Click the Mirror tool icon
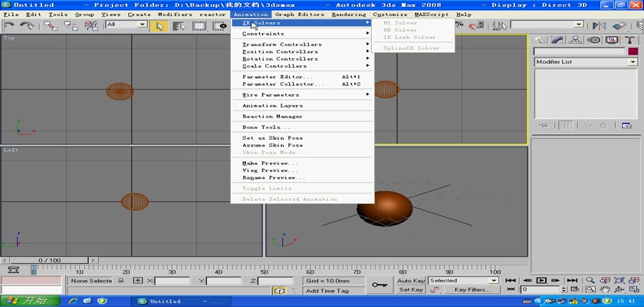 (600, 25)
